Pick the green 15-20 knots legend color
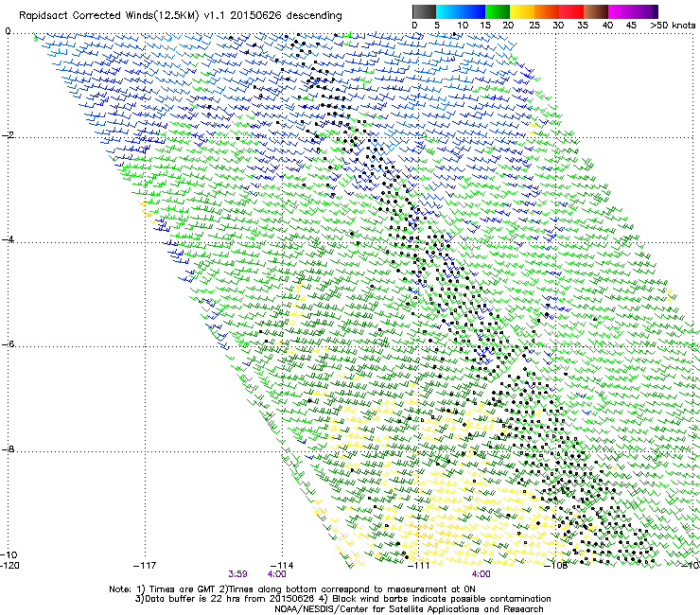The image size is (700, 615). click(498, 11)
